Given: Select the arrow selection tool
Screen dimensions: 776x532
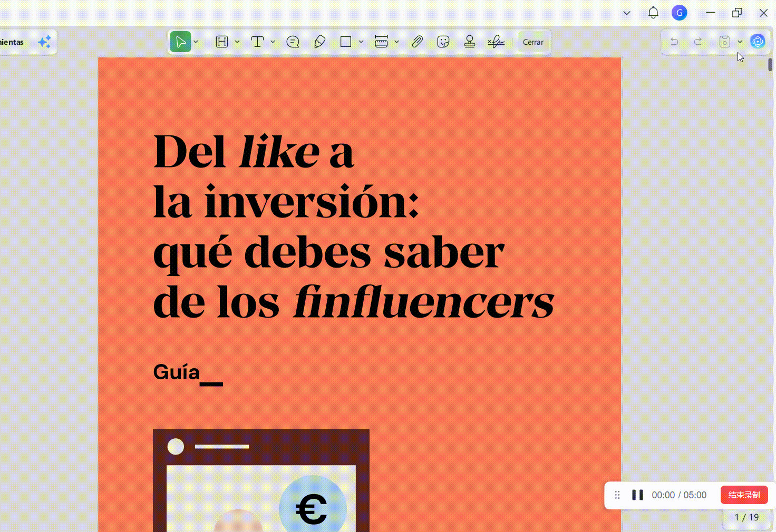Looking at the screenshot, I should click(180, 42).
